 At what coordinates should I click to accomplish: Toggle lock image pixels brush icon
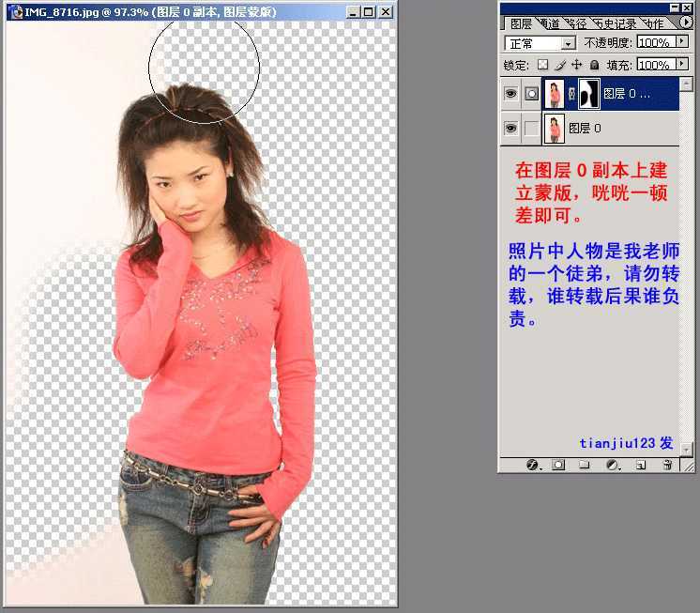560,65
